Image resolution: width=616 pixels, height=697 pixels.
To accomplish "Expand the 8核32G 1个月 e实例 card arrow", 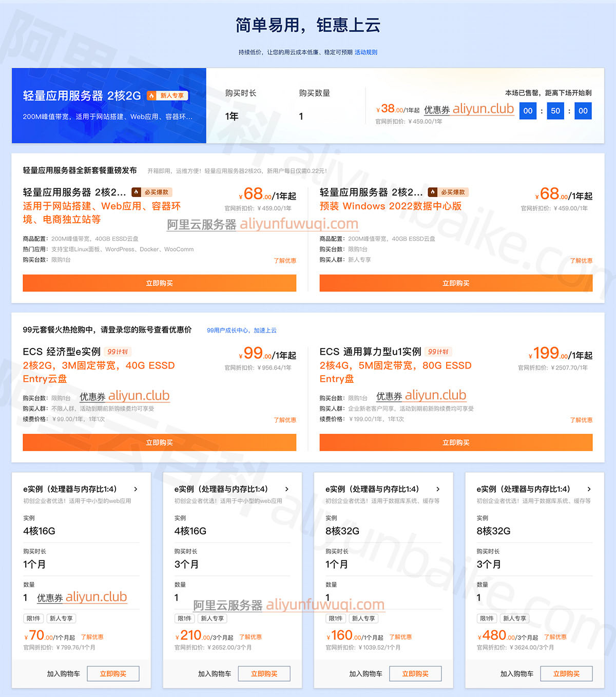I will [x=438, y=489].
